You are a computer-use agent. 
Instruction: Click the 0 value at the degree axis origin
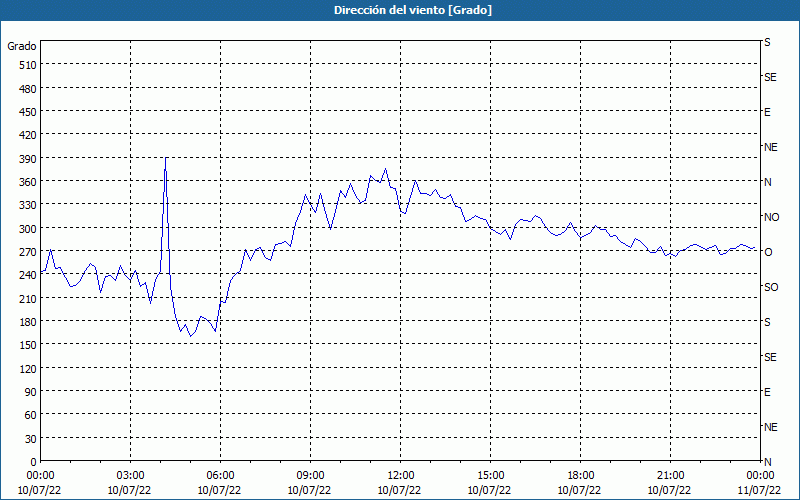point(34,462)
